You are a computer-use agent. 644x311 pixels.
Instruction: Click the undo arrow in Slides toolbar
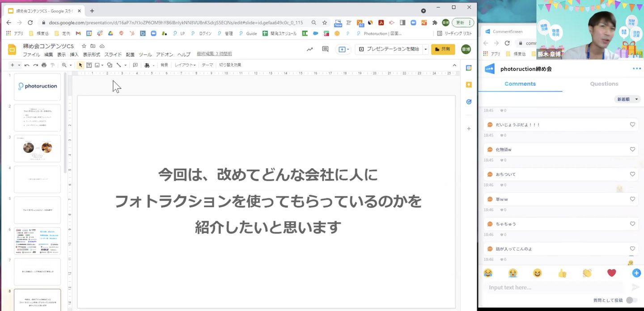(27, 65)
